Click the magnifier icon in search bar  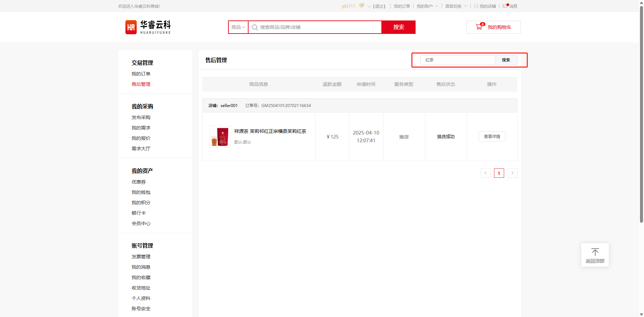click(x=255, y=28)
